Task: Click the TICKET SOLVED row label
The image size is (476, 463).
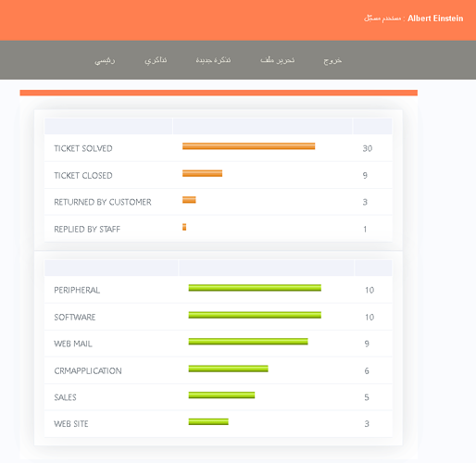Action: coord(83,148)
